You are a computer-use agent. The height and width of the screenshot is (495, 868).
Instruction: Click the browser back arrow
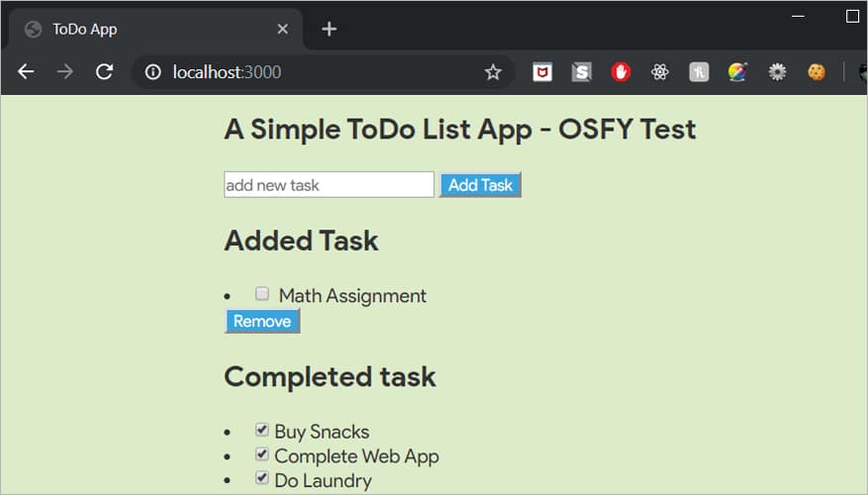tap(27, 72)
